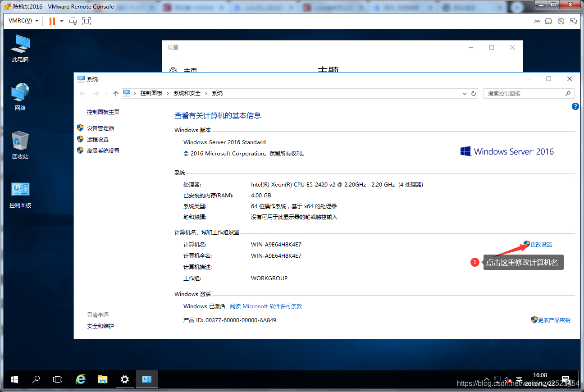Go up one level in control panel
The height and width of the screenshot is (392, 584).
(116, 93)
